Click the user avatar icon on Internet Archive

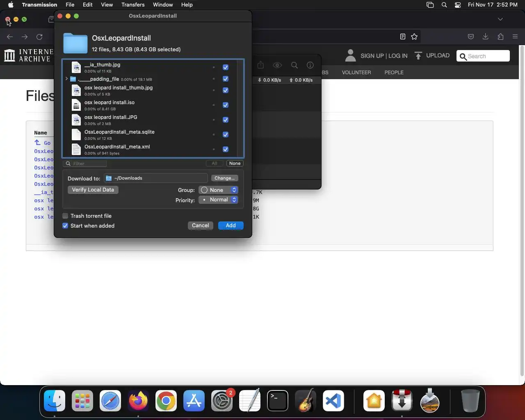pos(350,55)
